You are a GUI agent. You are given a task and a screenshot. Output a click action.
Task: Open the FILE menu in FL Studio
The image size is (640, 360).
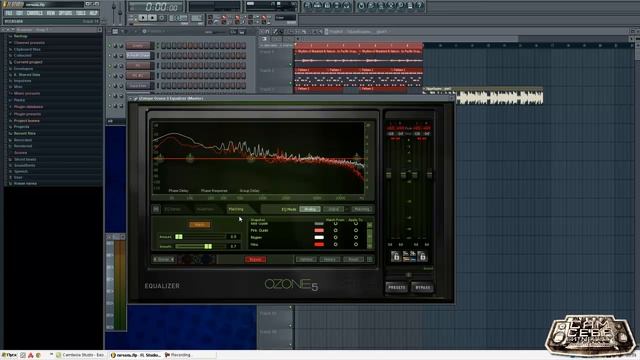9,13
